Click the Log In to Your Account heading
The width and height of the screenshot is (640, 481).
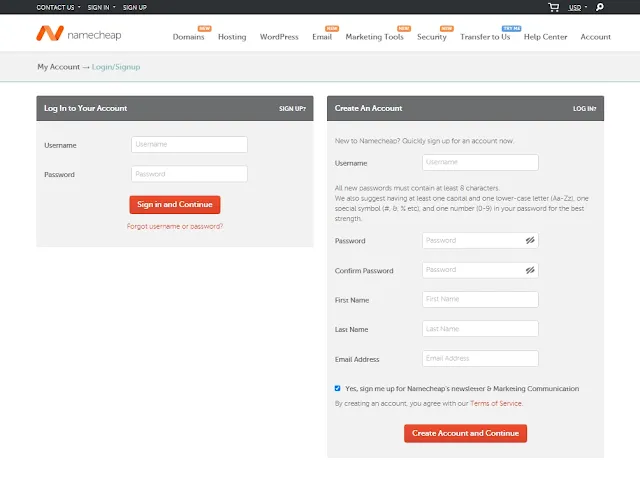[86, 108]
